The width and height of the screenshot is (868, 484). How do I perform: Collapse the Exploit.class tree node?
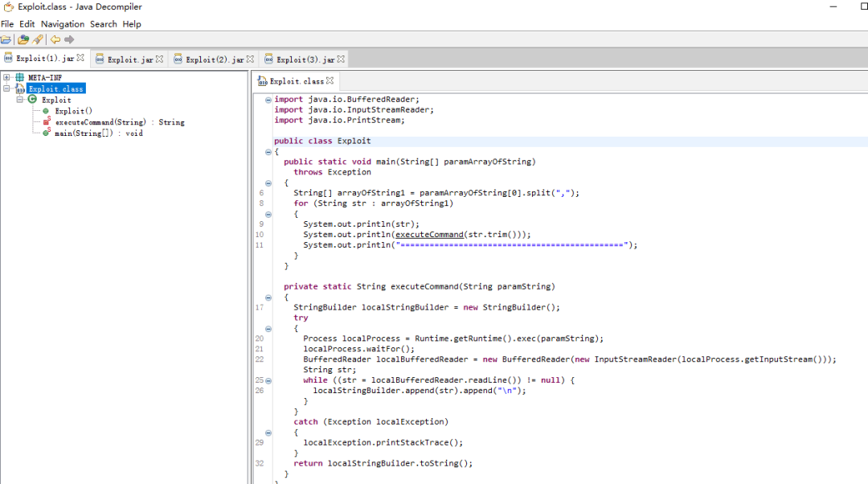click(6, 88)
